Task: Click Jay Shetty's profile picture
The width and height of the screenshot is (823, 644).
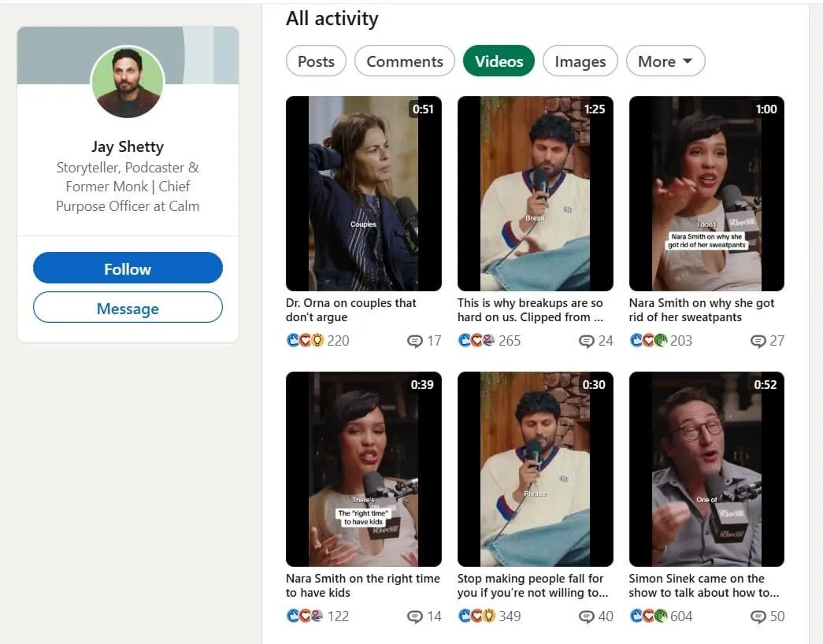Action: (128, 82)
